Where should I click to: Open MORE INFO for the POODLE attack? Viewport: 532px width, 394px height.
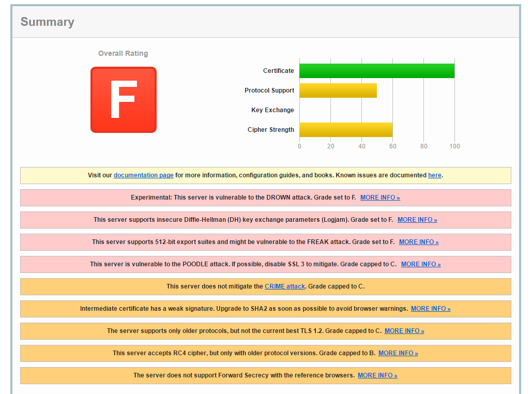click(x=420, y=264)
